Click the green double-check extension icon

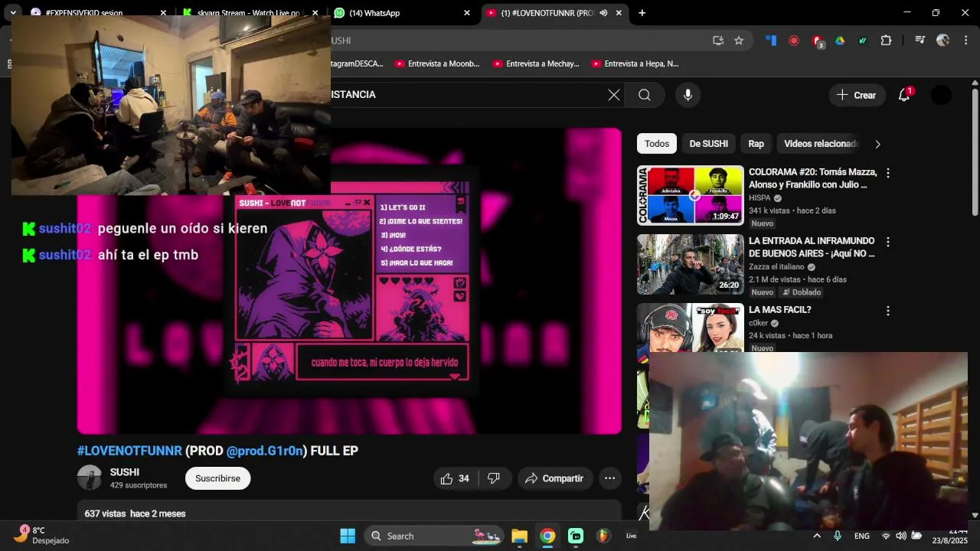[863, 41]
